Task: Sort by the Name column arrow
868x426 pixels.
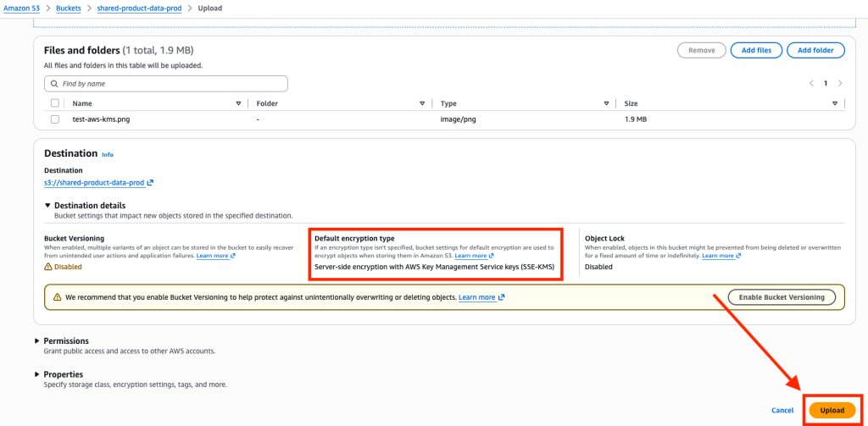Action: click(238, 103)
